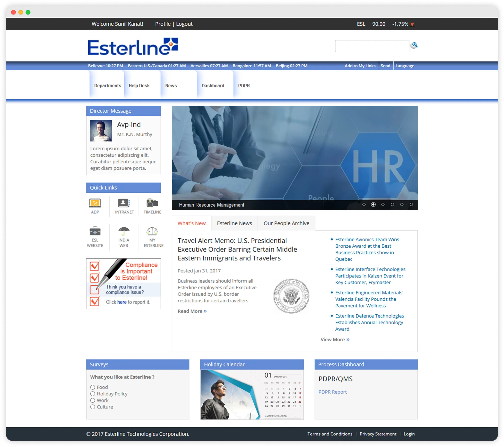Select the fourth carousel slide dot
504x447 pixels.
pyautogui.click(x=392, y=205)
